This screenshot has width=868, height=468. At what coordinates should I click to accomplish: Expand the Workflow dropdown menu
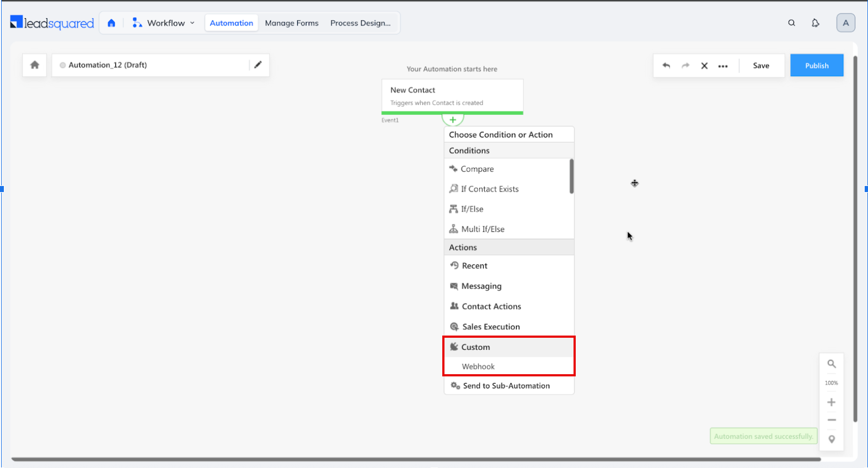[164, 23]
